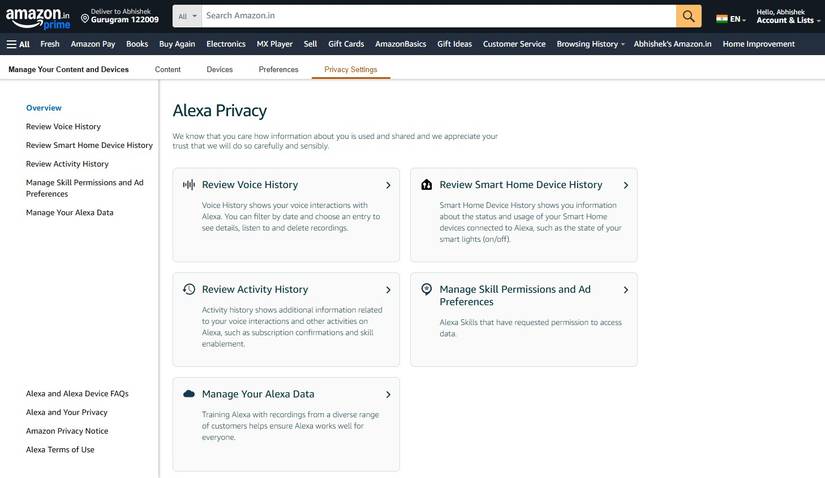Click the voice waveform icon
825x478 pixels.
tap(189, 185)
